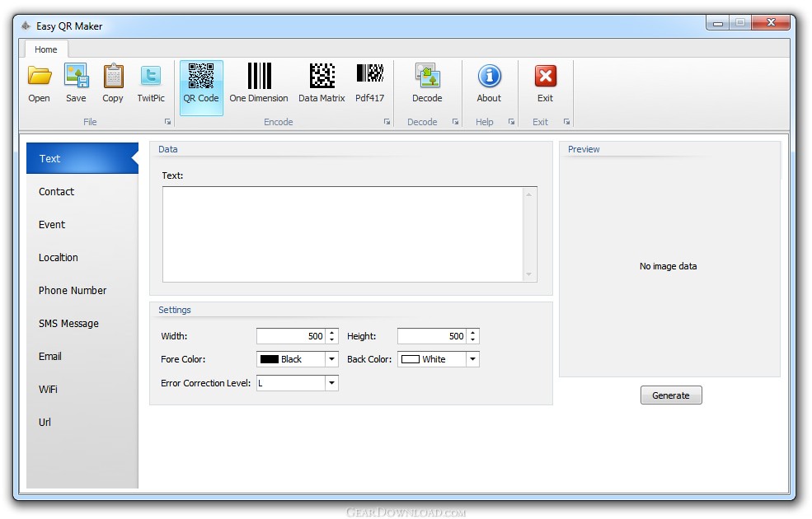The height and width of the screenshot is (519, 812).
Task: Open the Fore Color dropdown arrow
Action: tap(331, 359)
